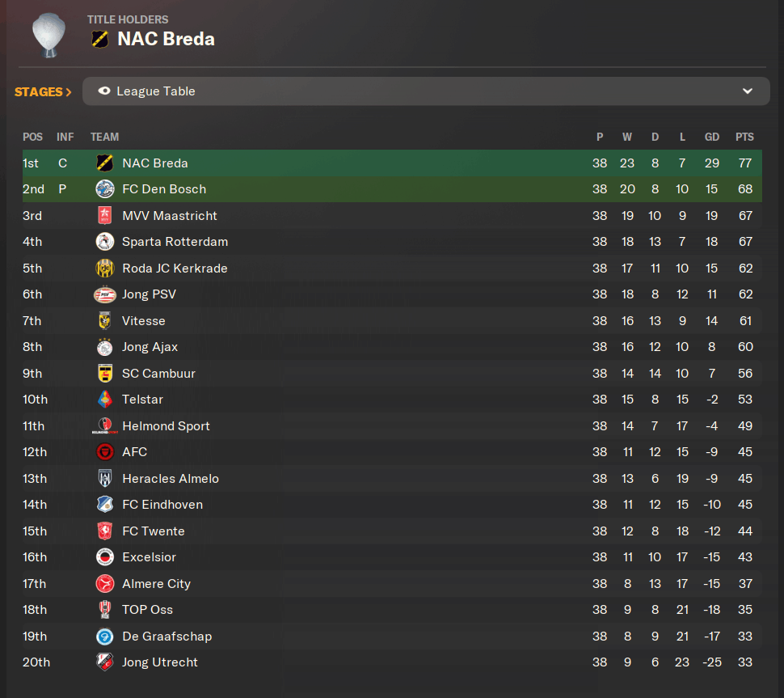Screen dimensions: 784x698
Task: Click the eye icon beside League Table
Action: coord(104,91)
